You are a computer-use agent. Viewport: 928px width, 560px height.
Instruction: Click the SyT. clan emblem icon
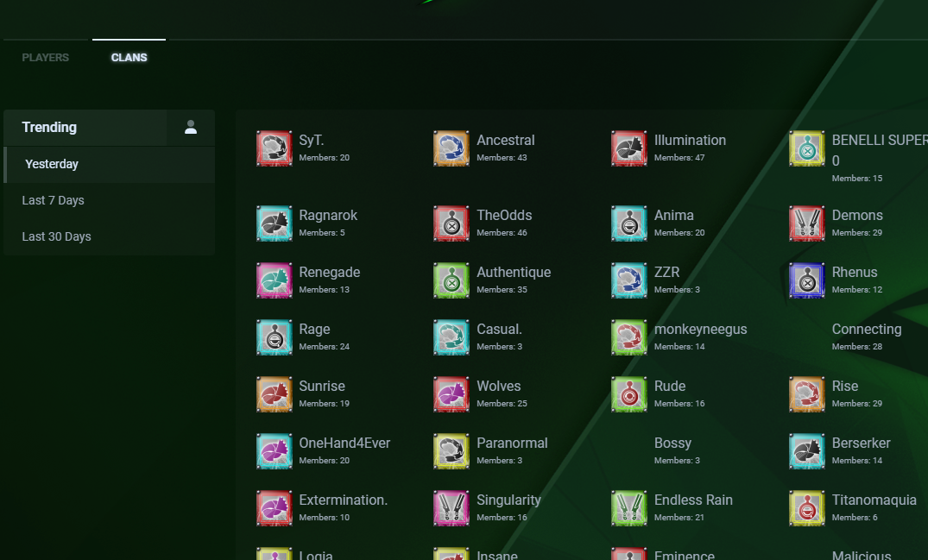275,148
